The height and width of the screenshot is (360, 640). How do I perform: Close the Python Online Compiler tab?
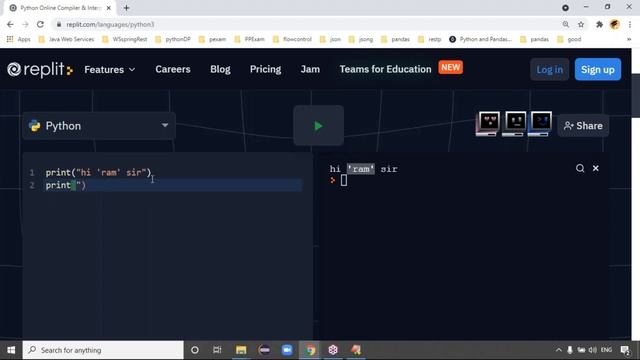pyautogui.click(x=109, y=8)
